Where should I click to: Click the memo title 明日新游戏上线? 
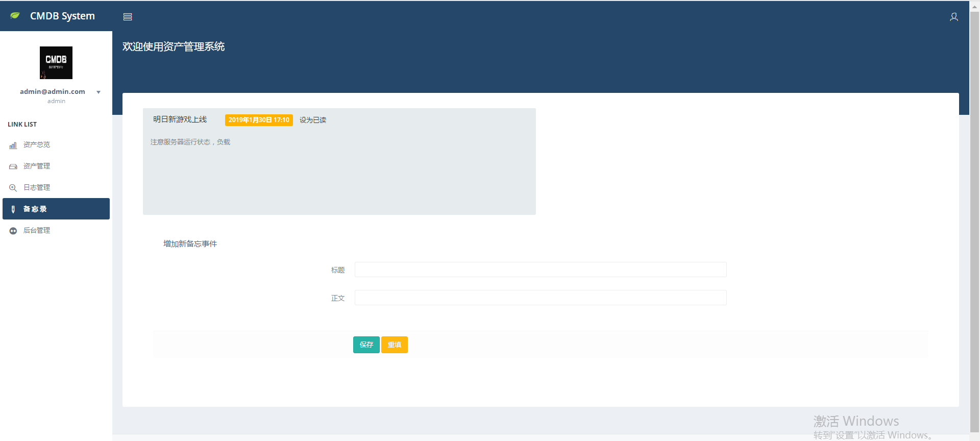click(x=180, y=119)
